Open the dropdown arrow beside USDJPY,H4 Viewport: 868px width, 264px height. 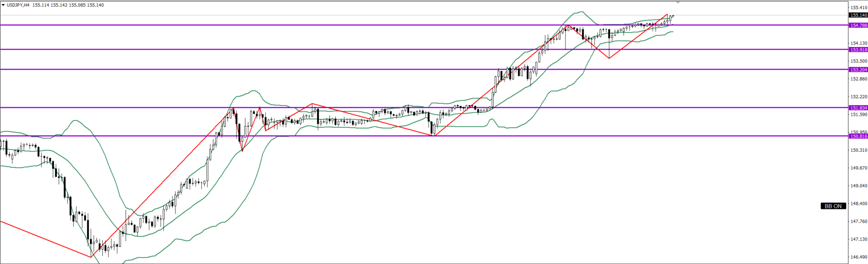(3, 5)
